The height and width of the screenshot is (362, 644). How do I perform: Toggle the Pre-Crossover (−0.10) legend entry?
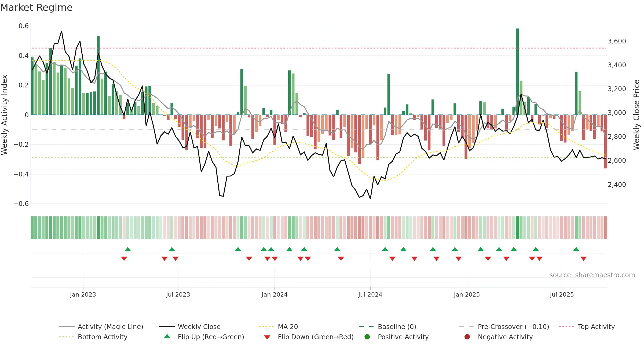504,327
